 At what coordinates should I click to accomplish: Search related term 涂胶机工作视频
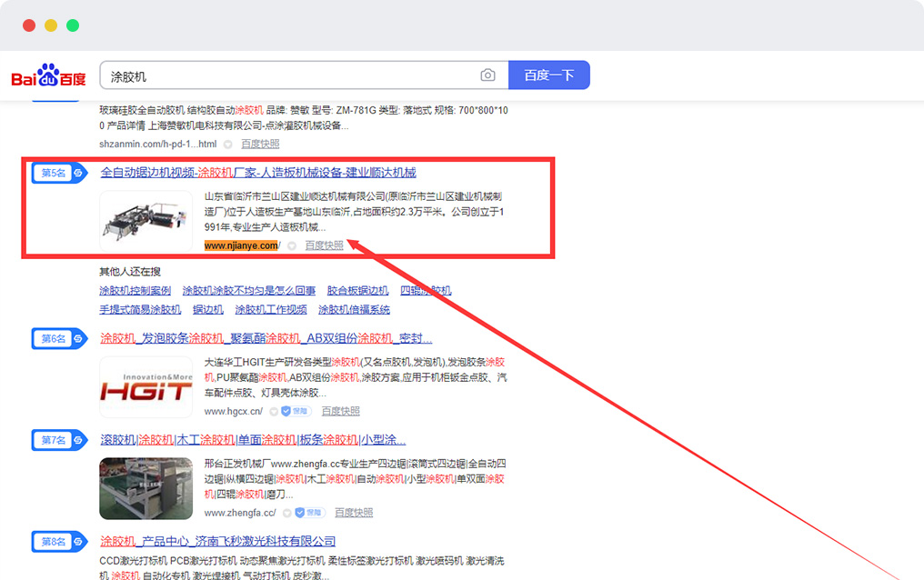(271, 310)
